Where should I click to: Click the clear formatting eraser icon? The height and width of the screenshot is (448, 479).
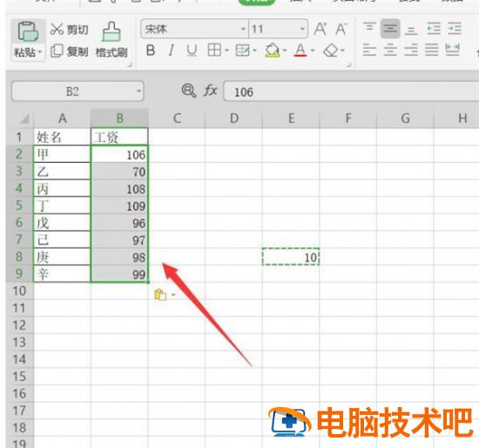[331, 51]
